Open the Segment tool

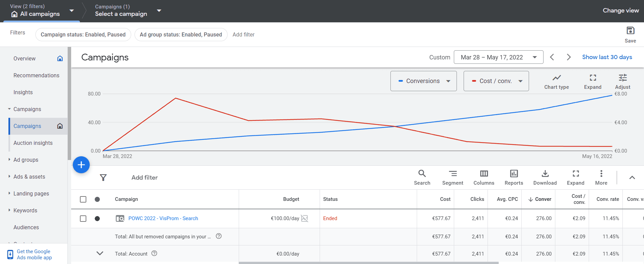click(453, 178)
